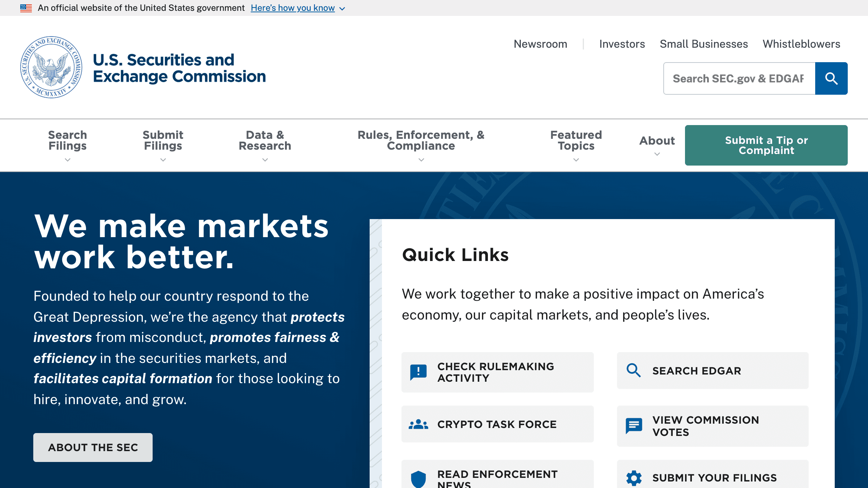Click the US flag icon in banner
The width and height of the screenshot is (868, 488).
point(26,8)
